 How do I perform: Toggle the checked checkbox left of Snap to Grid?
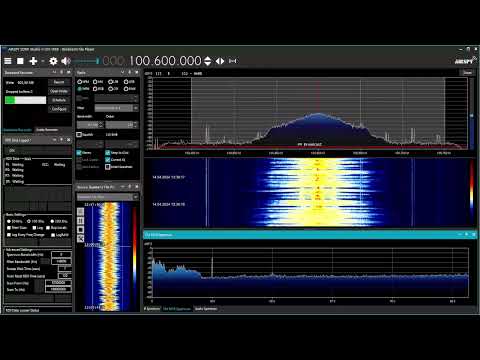[79, 153]
